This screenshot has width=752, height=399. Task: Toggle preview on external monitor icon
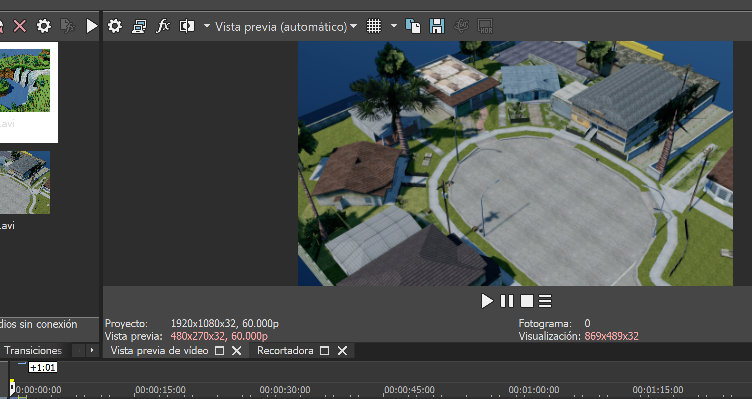tap(139, 26)
